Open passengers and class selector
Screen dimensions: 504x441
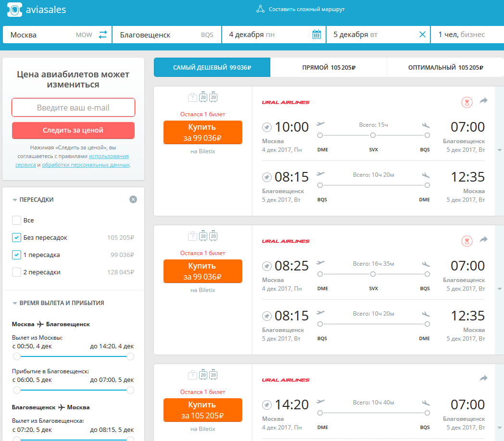467,35
